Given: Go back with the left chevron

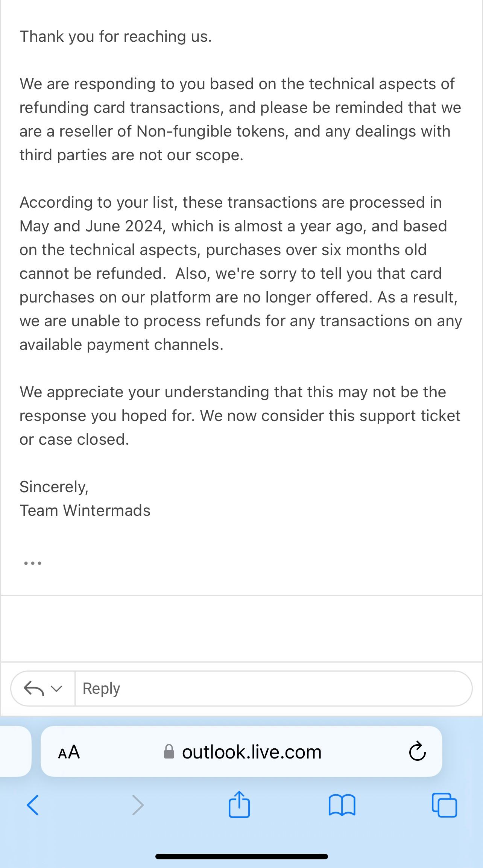Looking at the screenshot, I should [33, 805].
